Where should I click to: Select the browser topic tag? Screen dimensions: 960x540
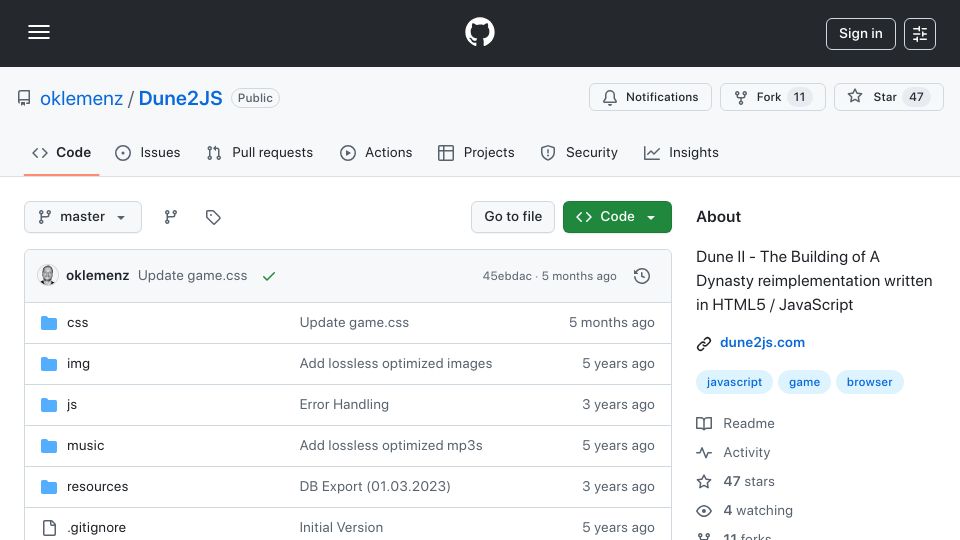[869, 382]
